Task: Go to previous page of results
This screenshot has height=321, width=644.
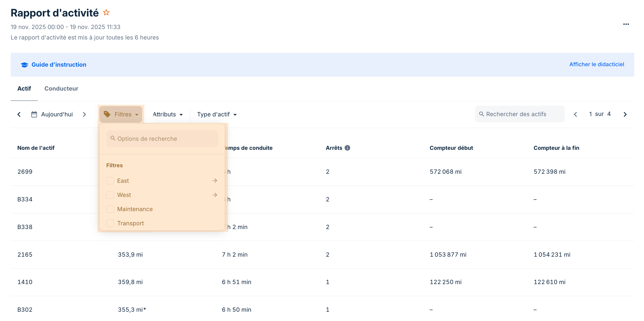Action: click(576, 115)
